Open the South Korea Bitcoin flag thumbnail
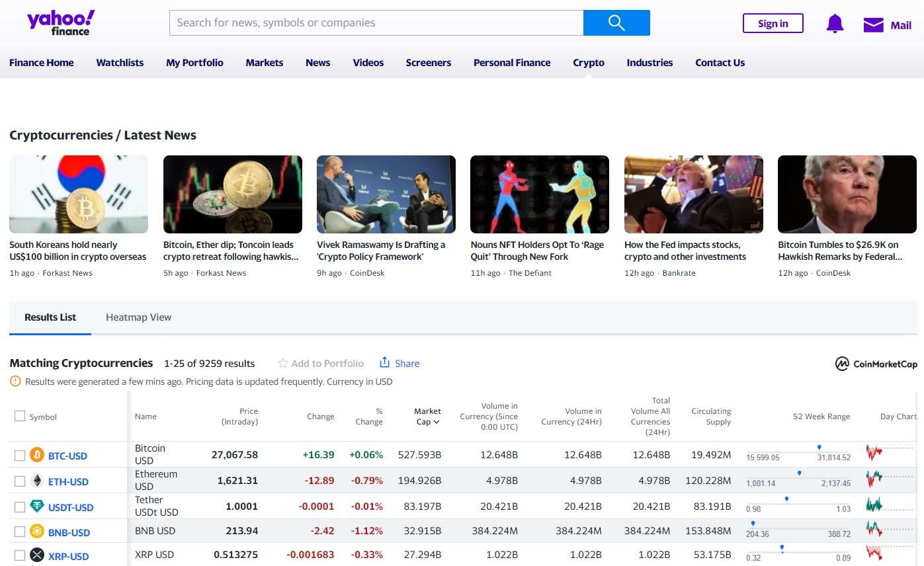 pyautogui.click(x=79, y=194)
